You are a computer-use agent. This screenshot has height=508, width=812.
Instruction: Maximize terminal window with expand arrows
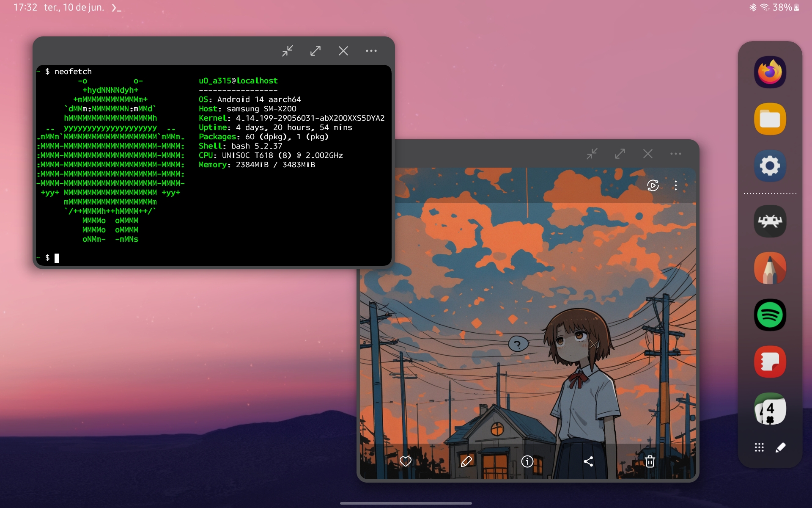click(315, 51)
